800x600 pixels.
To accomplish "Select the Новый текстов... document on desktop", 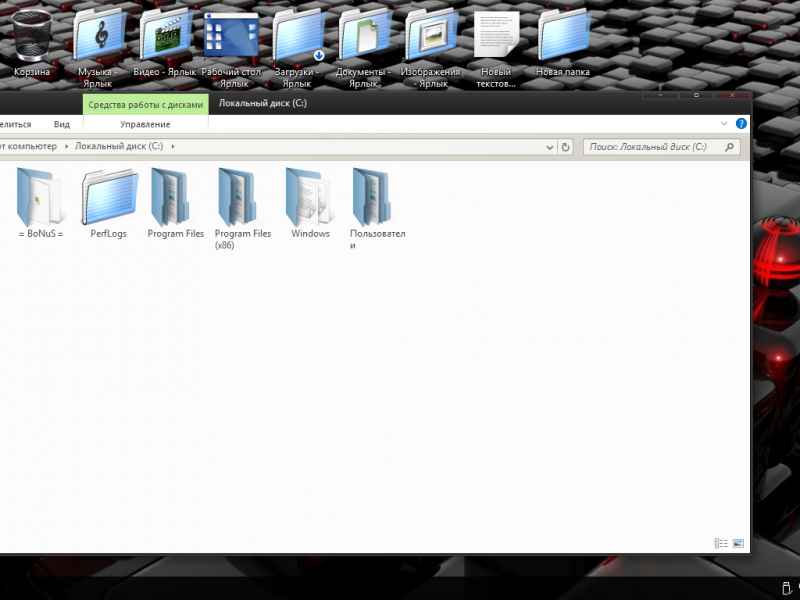I will point(496,48).
